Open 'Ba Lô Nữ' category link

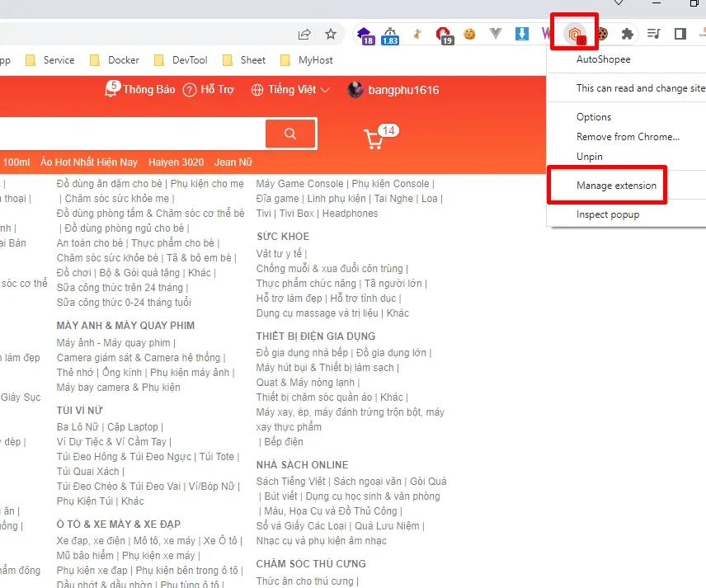click(x=77, y=427)
